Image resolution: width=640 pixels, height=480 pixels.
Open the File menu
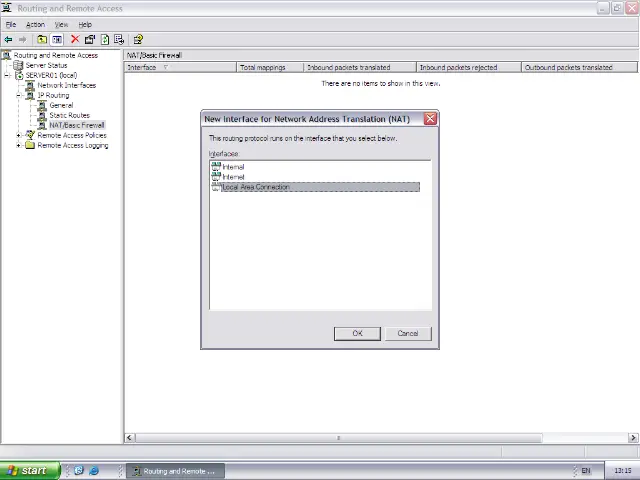(11, 24)
